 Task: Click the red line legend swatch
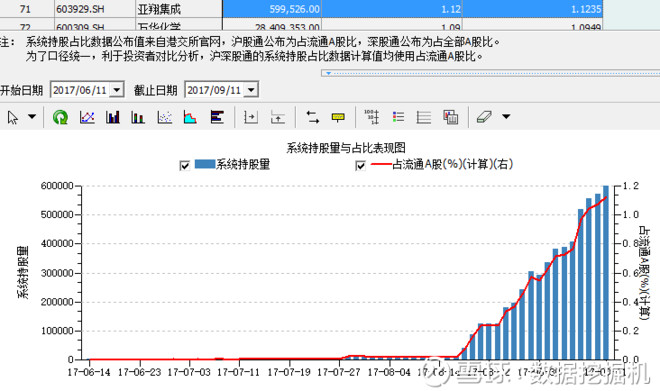click(381, 164)
